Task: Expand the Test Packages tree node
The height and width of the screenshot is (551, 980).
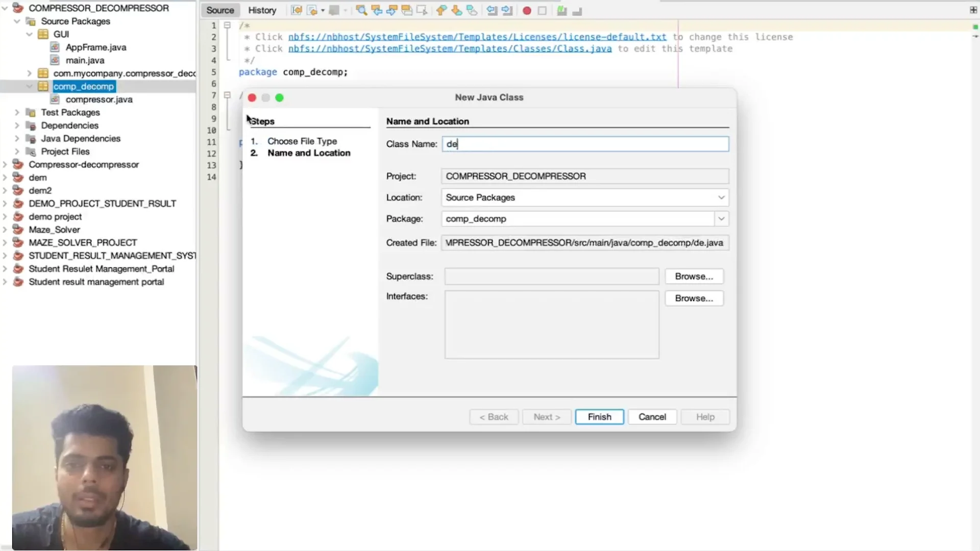Action: 17,112
